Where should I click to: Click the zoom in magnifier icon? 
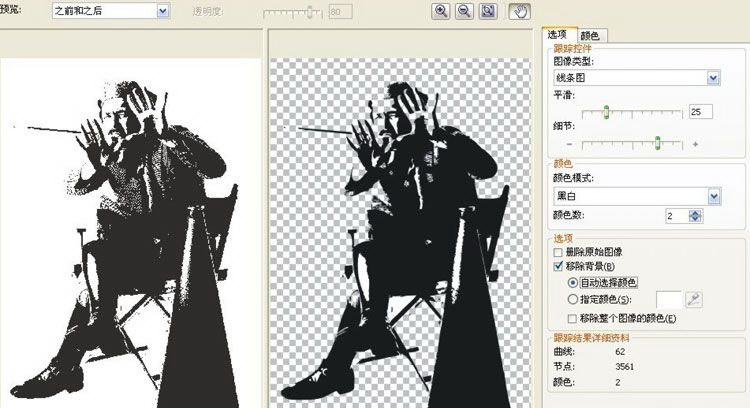click(x=441, y=11)
